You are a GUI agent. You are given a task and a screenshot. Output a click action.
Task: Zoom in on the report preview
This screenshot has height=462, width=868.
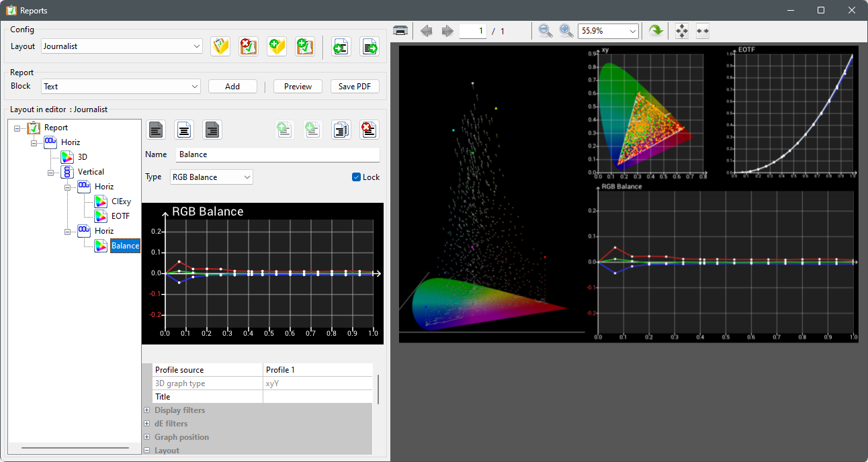click(566, 30)
